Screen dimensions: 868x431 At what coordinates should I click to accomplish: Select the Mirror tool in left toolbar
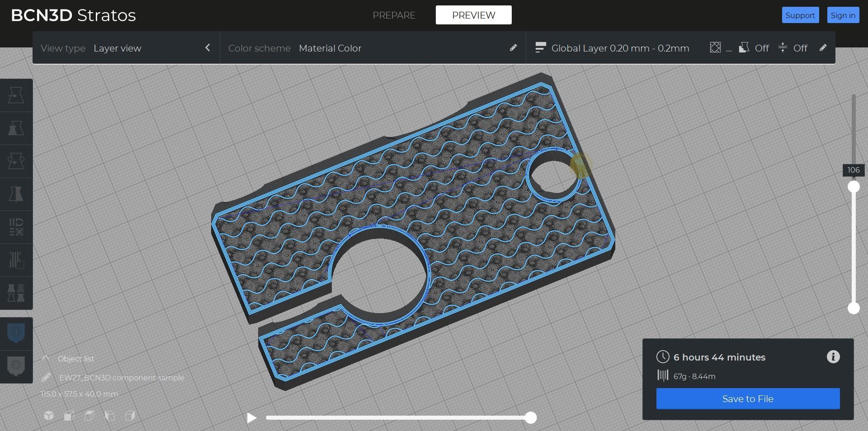click(x=16, y=194)
